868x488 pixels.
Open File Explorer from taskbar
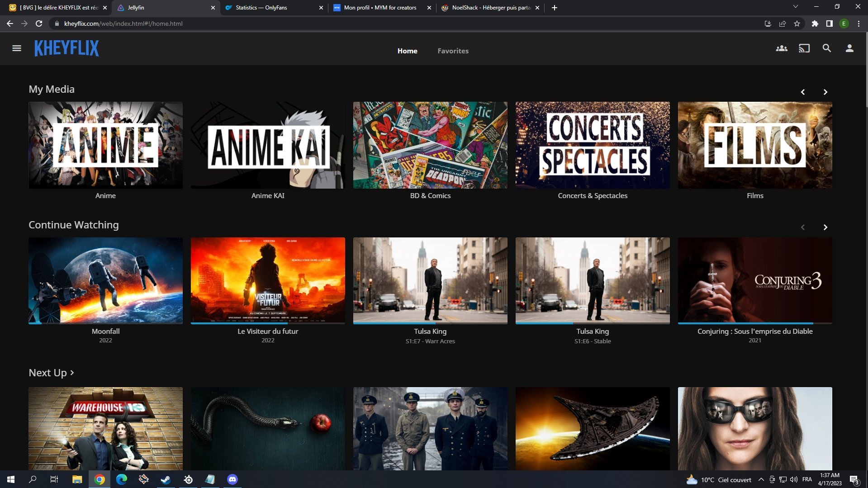pyautogui.click(x=77, y=479)
